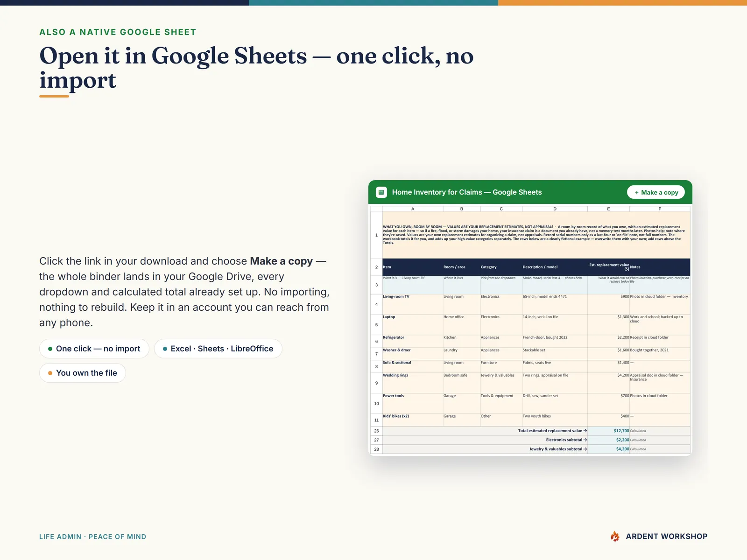Click the Make a copy button
747x560 pixels.
click(656, 192)
